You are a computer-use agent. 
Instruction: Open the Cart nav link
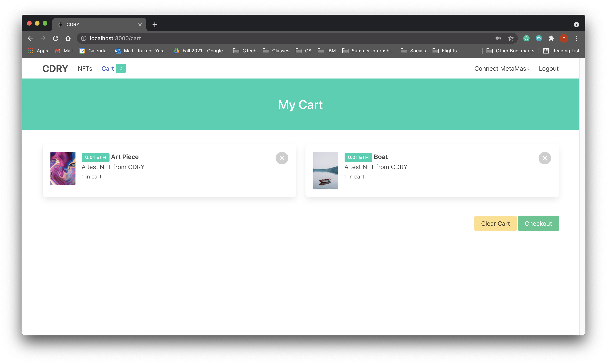[x=108, y=69]
